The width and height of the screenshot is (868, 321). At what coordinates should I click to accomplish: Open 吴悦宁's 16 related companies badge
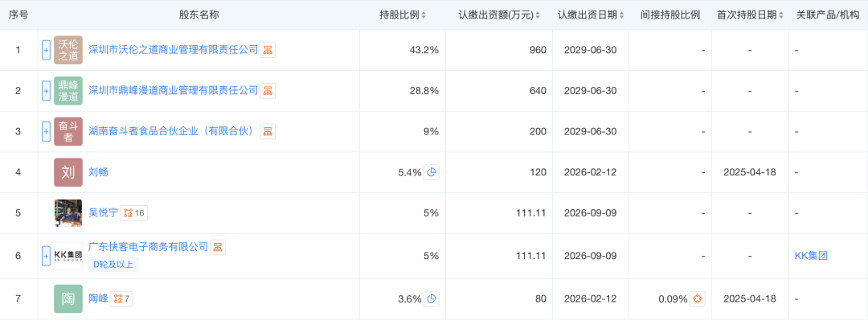click(x=134, y=213)
